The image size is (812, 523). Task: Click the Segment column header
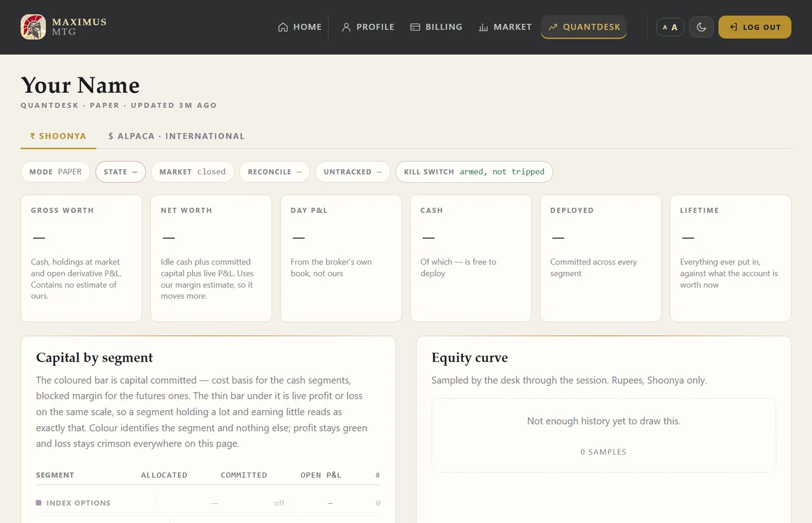click(55, 475)
